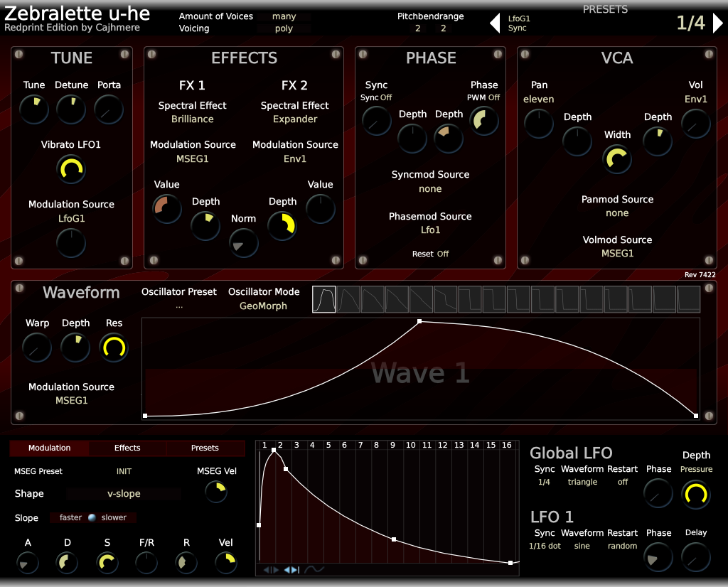
Task: Click the Norm knob in Effects
Action: pos(244,243)
